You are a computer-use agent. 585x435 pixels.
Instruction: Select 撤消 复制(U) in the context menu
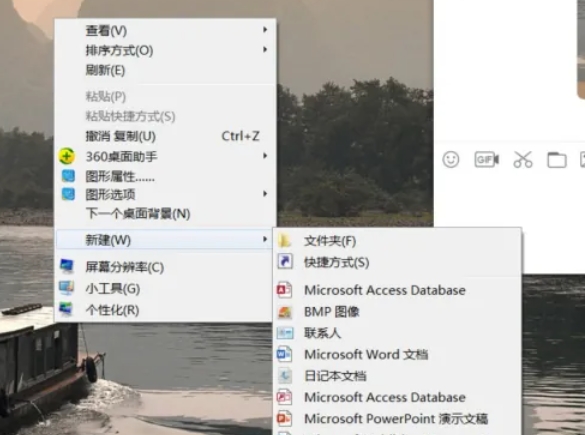[165, 136]
